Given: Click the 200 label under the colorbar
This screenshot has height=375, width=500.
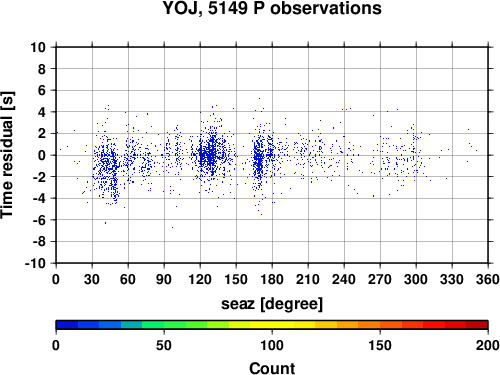Looking at the screenshot, I should pyautogui.click(x=488, y=345).
